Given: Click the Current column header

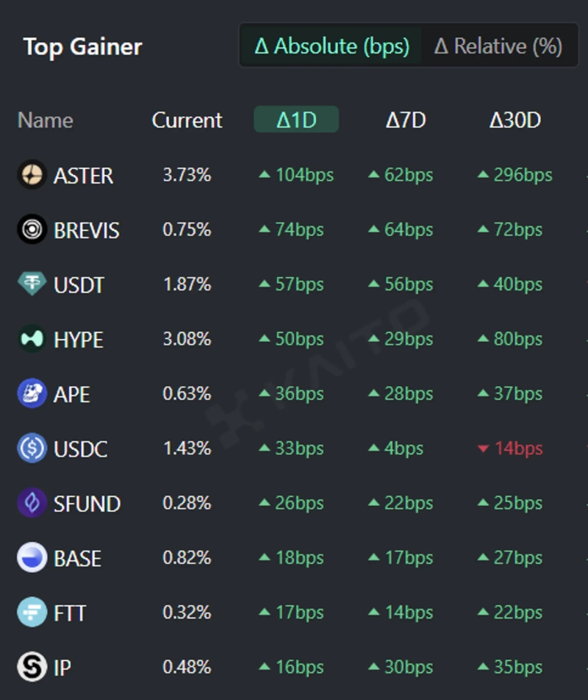Looking at the screenshot, I should [x=187, y=120].
